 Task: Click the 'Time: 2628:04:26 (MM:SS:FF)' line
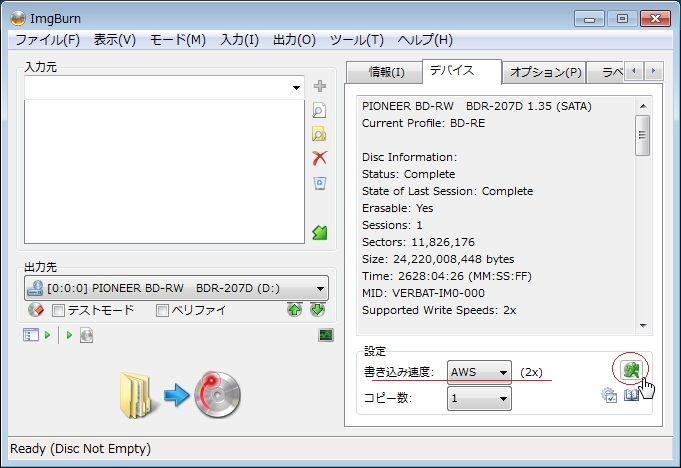(x=447, y=276)
